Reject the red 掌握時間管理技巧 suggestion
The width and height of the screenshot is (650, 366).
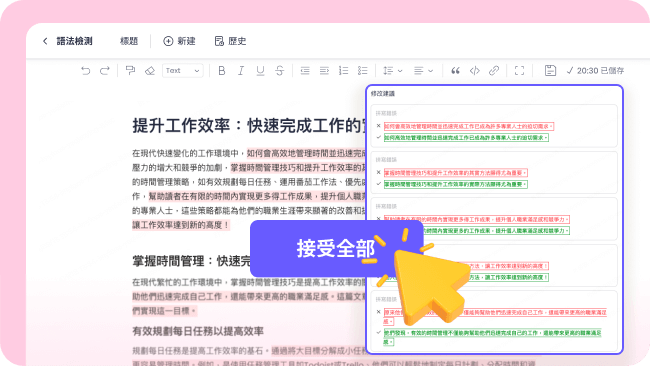pyautogui.click(x=378, y=172)
